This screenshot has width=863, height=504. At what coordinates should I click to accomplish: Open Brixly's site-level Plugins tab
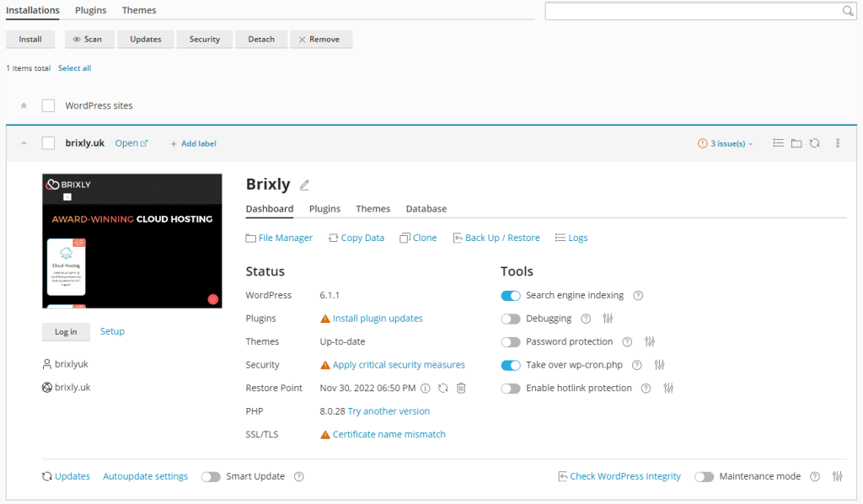(324, 208)
